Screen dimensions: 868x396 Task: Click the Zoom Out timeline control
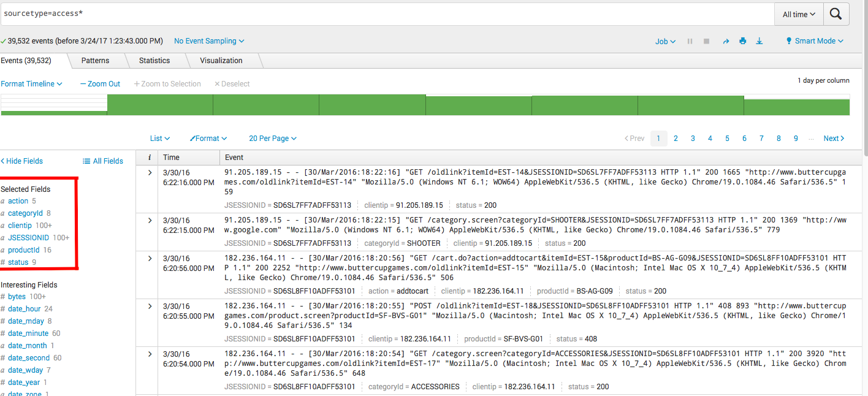coord(99,83)
